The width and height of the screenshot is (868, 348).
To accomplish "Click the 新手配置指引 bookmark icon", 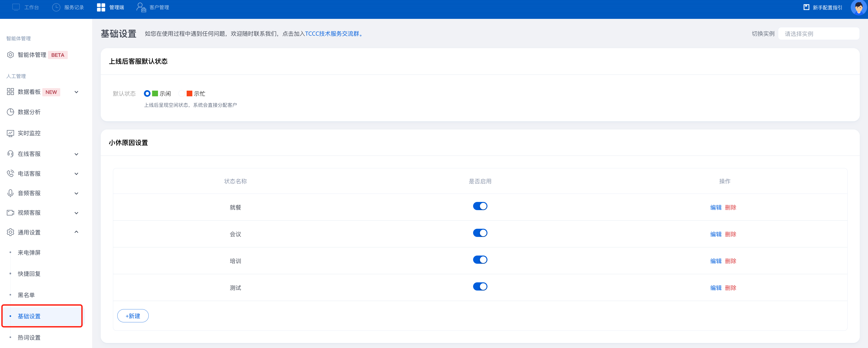I will coord(806,7).
